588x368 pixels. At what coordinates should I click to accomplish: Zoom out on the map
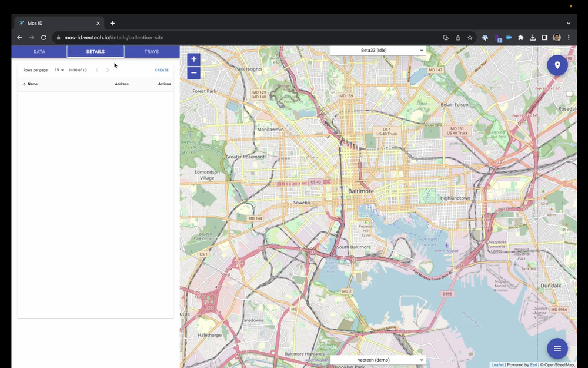pyautogui.click(x=193, y=72)
